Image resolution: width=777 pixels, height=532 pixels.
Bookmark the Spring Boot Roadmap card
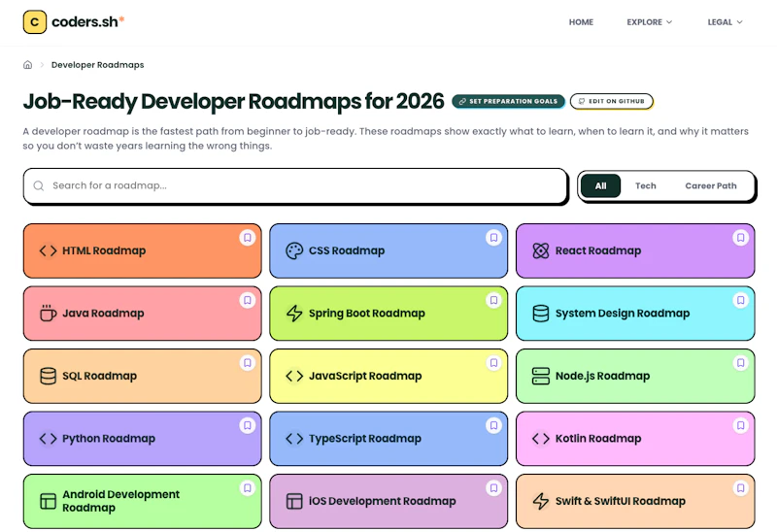(493, 300)
